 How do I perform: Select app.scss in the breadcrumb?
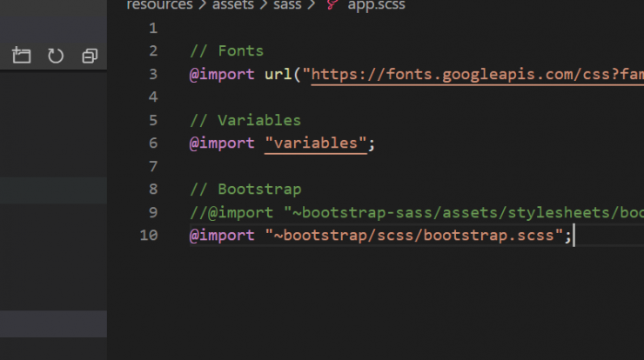[x=376, y=5]
